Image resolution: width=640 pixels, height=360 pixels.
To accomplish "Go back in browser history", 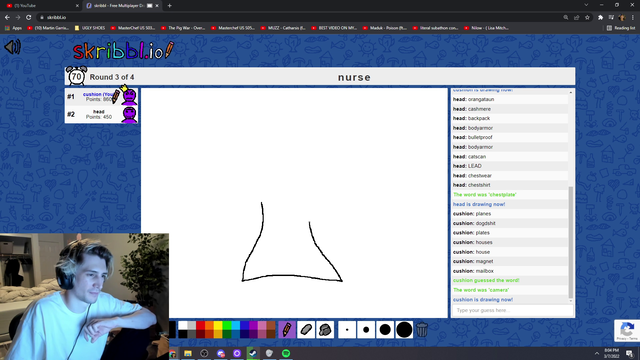I will point(7,18).
